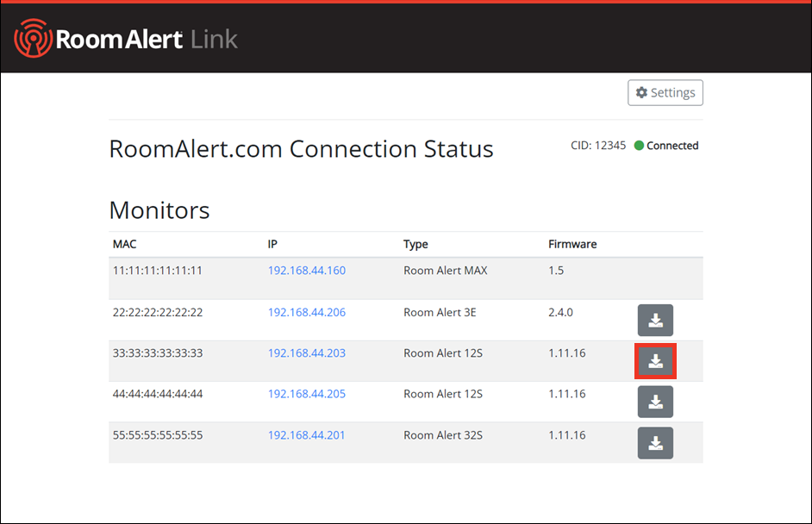Open IP link 192.168.44.203

(306, 352)
